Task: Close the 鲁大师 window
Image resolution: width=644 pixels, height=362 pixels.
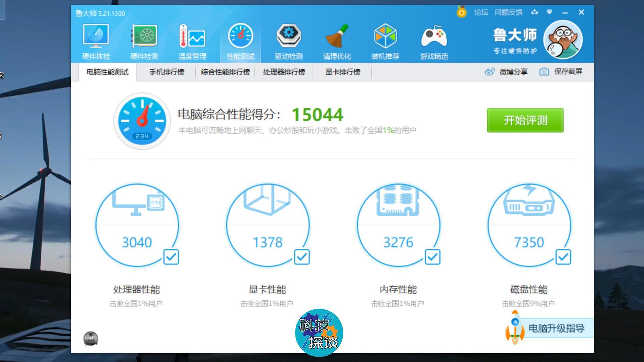Action: [582, 12]
